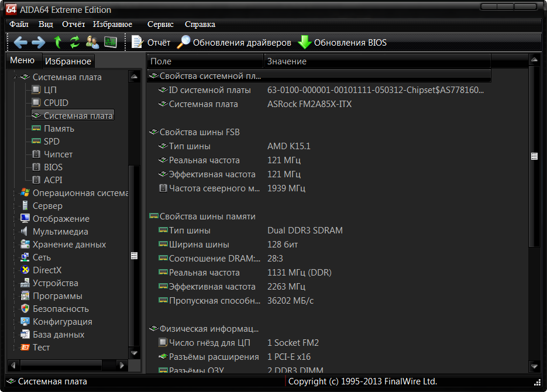The height and width of the screenshot is (392, 547).
Task: Open the Файл menu
Action: pyautogui.click(x=19, y=24)
